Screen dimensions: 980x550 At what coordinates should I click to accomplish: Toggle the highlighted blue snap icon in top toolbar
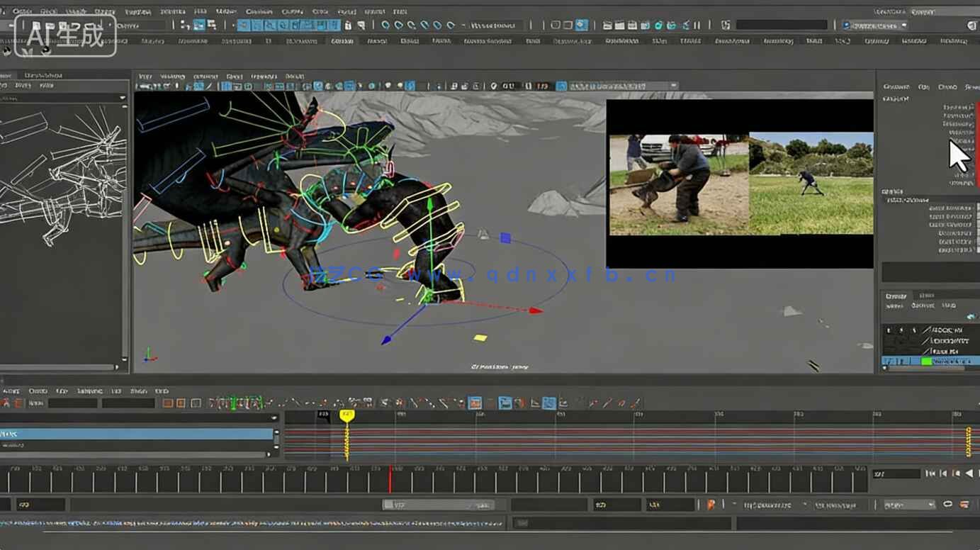point(581,25)
